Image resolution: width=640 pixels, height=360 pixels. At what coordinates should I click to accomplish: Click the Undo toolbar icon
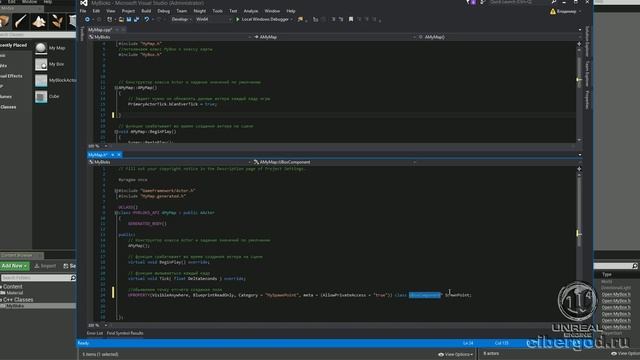(x=147, y=19)
